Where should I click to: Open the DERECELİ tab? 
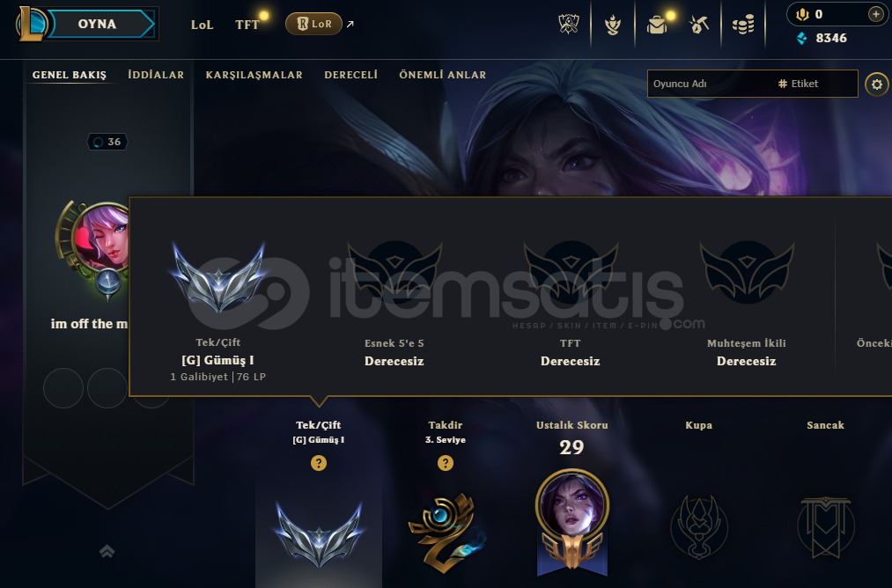[351, 75]
